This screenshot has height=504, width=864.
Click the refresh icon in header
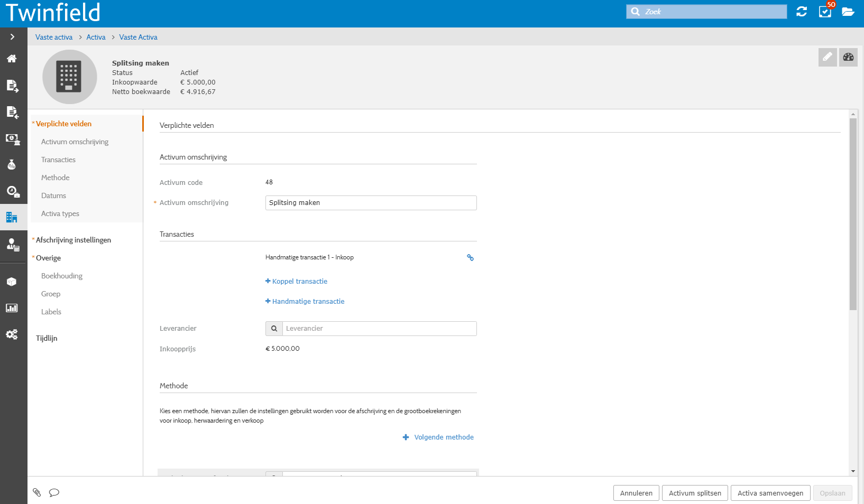[x=802, y=12]
